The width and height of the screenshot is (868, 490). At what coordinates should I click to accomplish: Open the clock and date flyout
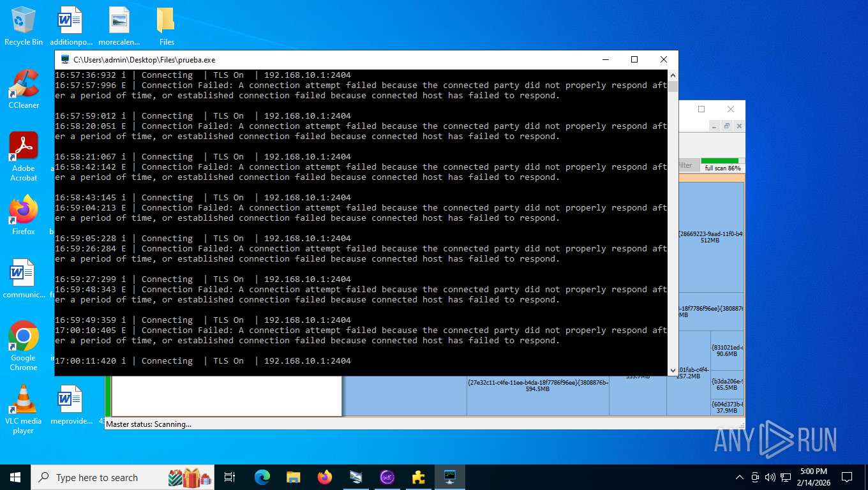pyautogui.click(x=813, y=477)
